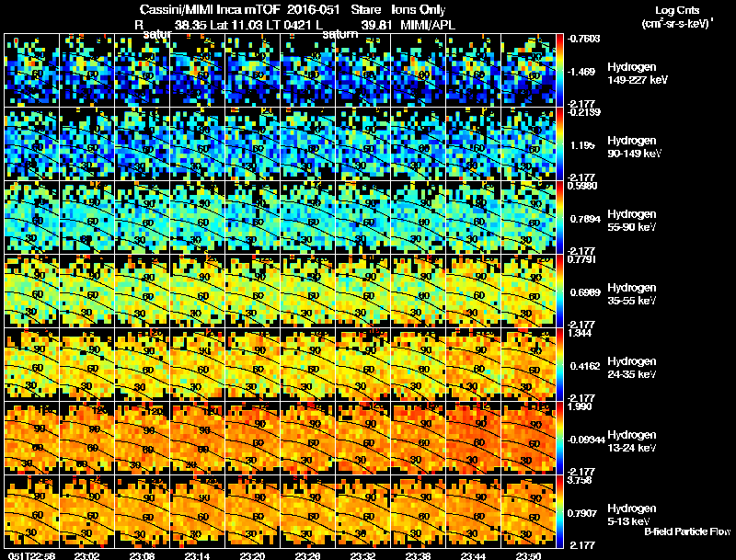The height and width of the screenshot is (560, 736).
Task: Click the 'Log Cnts' scale heading
Action: [677, 10]
